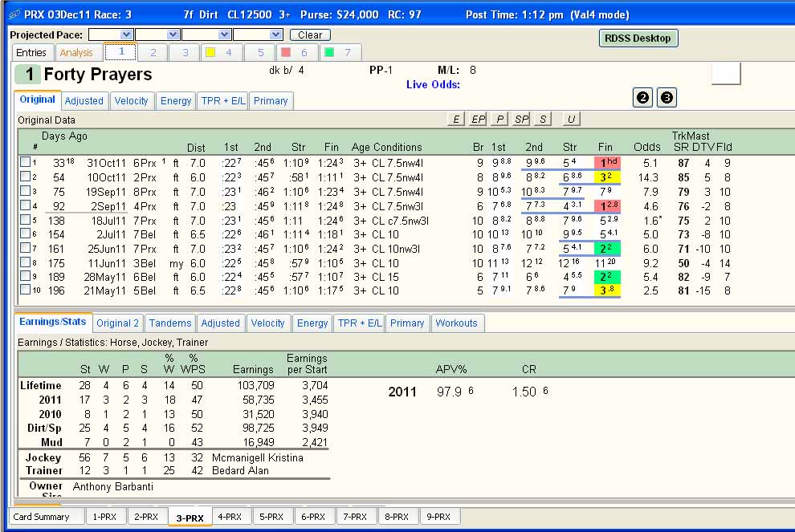
Task: Tick checkbox for pace line 5
Action: (25, 219)
